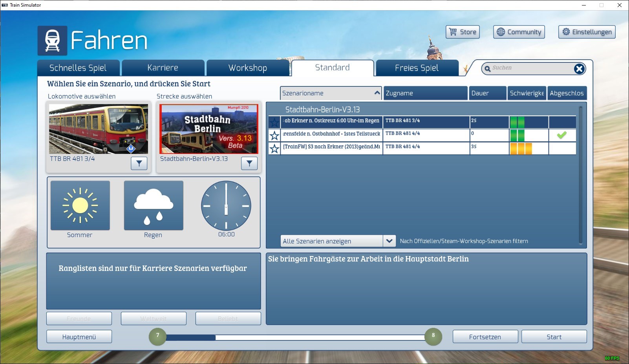Viewport: 629px width, 364px height.
Task: Switch to the Schnelles Spiel tab
Action: (78, 68)
